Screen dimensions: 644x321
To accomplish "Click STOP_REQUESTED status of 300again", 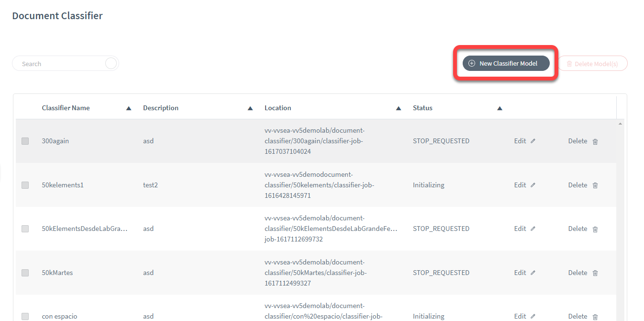I will point(441,141).
